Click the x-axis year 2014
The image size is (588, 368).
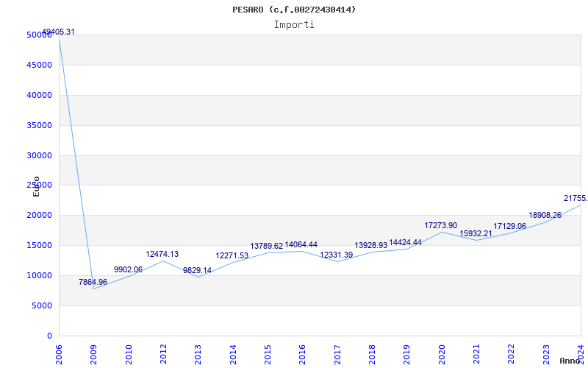[233, 355]
